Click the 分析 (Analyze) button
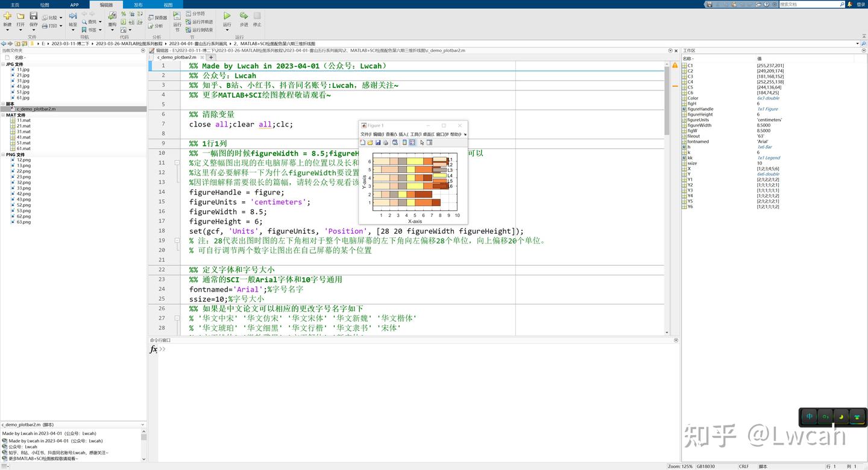Viewport: 868px width, 470px height. pos(157,25)
